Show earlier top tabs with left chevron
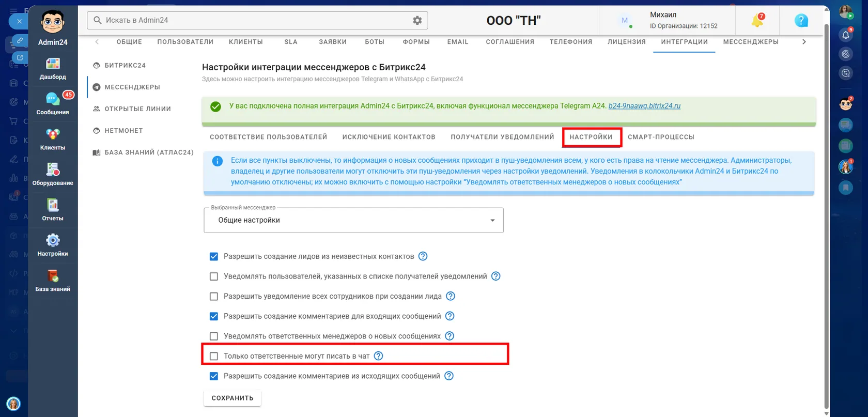Screen dimensions: 868x417 tap(97, 42)
